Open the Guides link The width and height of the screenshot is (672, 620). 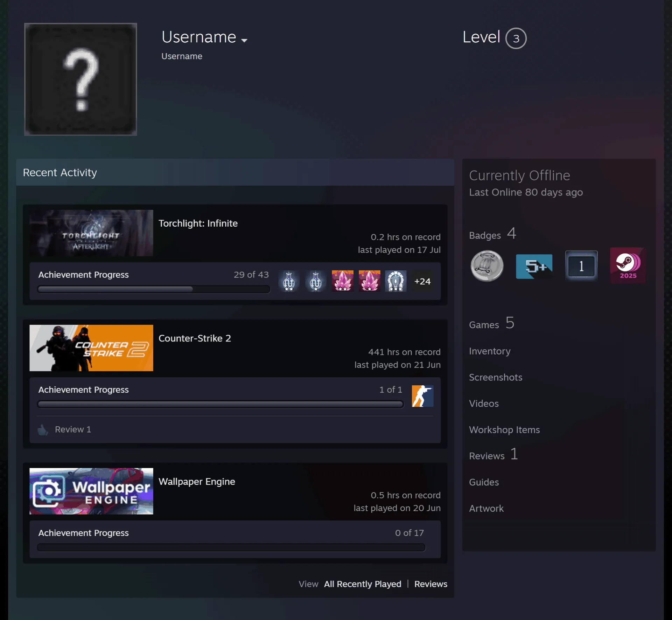[x=484, y=482]
